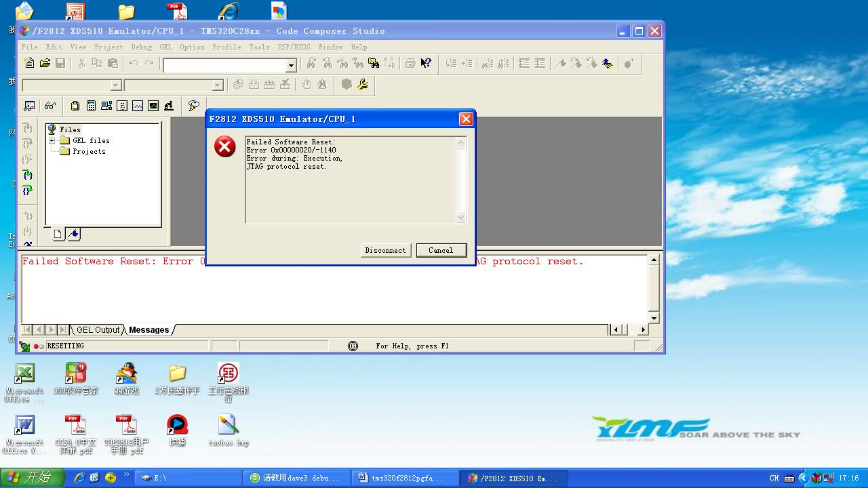The image size is (868, 488).
Task: Click the dave3 debug browser taskbar button
Action: point(296,478)
